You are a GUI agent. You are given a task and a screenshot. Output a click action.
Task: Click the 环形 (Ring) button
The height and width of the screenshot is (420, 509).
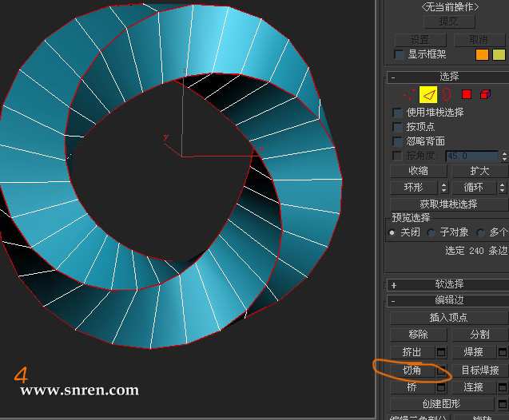[x=414, y=188]
